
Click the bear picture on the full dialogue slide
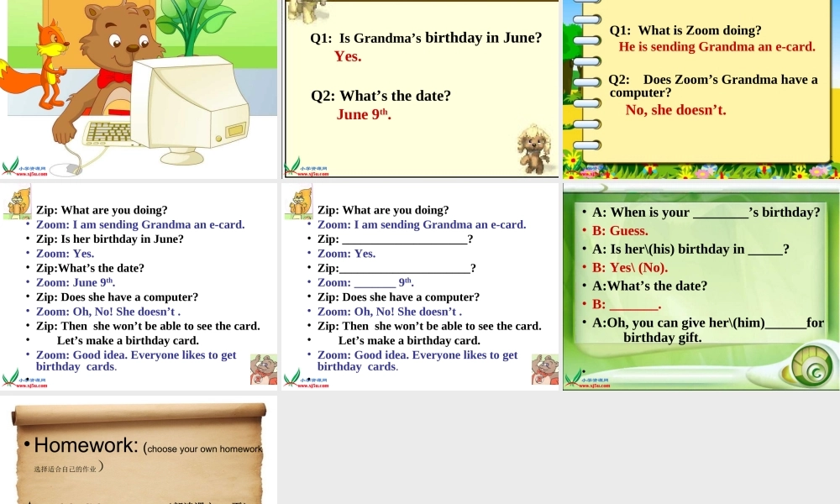point(264,370)
